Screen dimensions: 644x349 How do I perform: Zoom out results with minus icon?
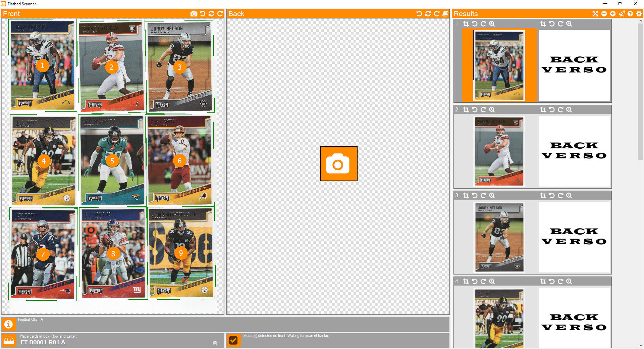click(604, 14)
